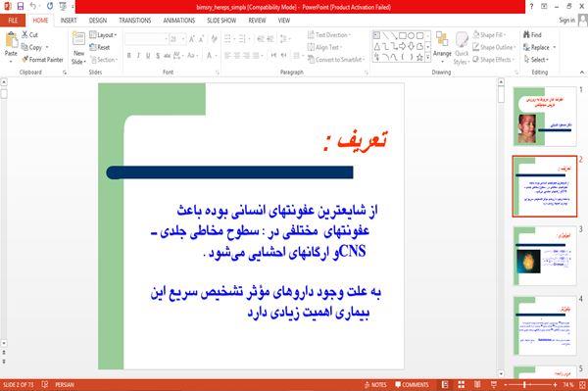Open Arrange options
The height and width of the screenshot is (391, 588).
pos(442,46)
